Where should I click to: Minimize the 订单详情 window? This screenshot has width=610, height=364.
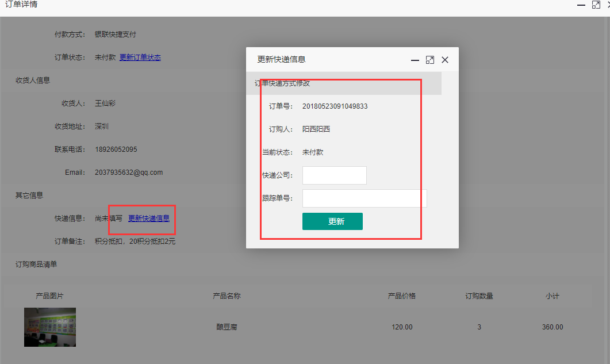[581, 5]
